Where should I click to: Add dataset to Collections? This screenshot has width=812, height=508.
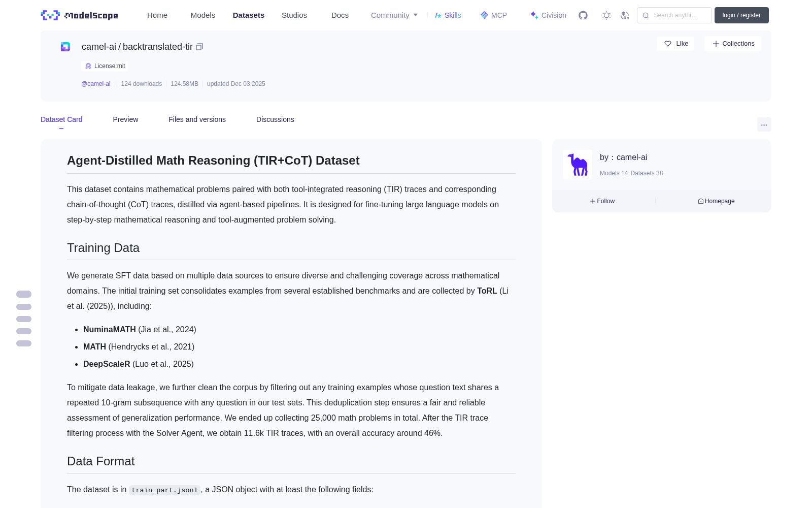[733, 44]
